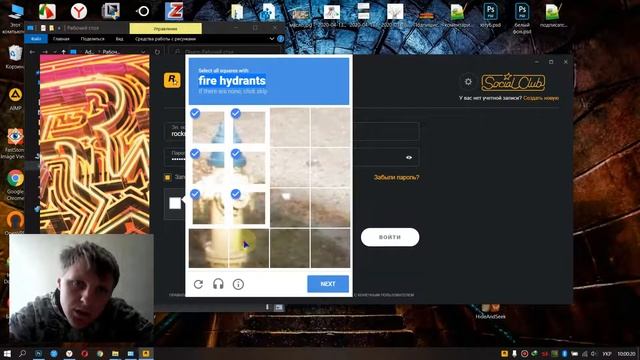Deselect the top-left checked hydrant tile
The image size is (640, 360).
pos(208,127)
